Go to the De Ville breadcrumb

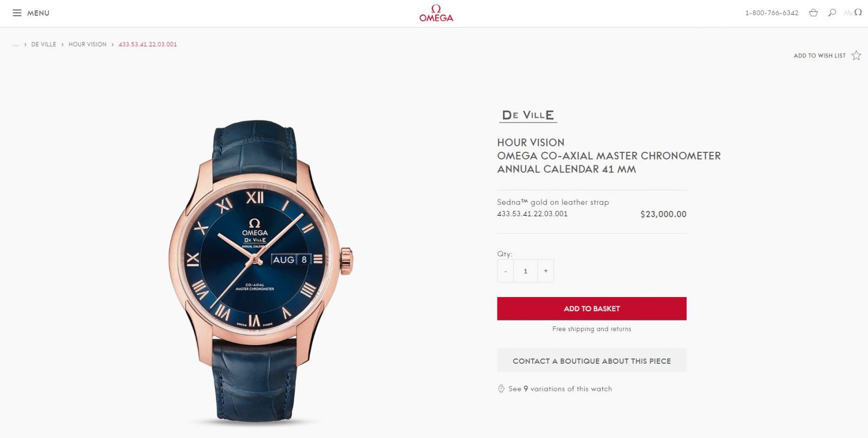coord(43,44)
